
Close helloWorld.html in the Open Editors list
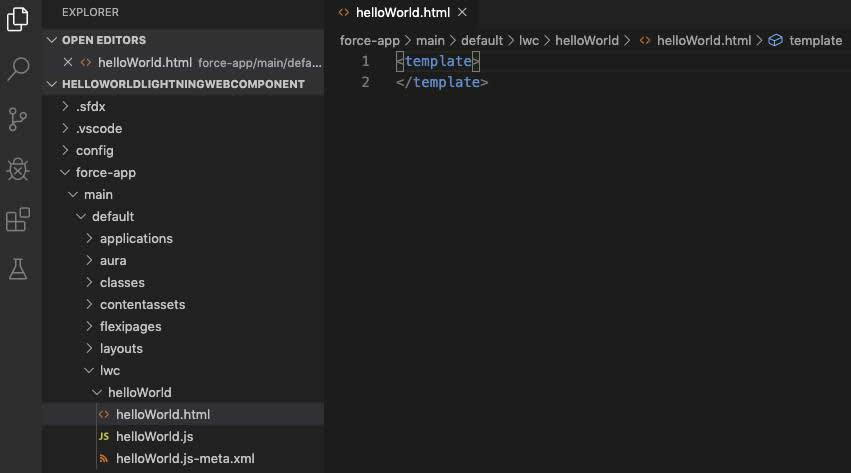[x=68, y=62]
